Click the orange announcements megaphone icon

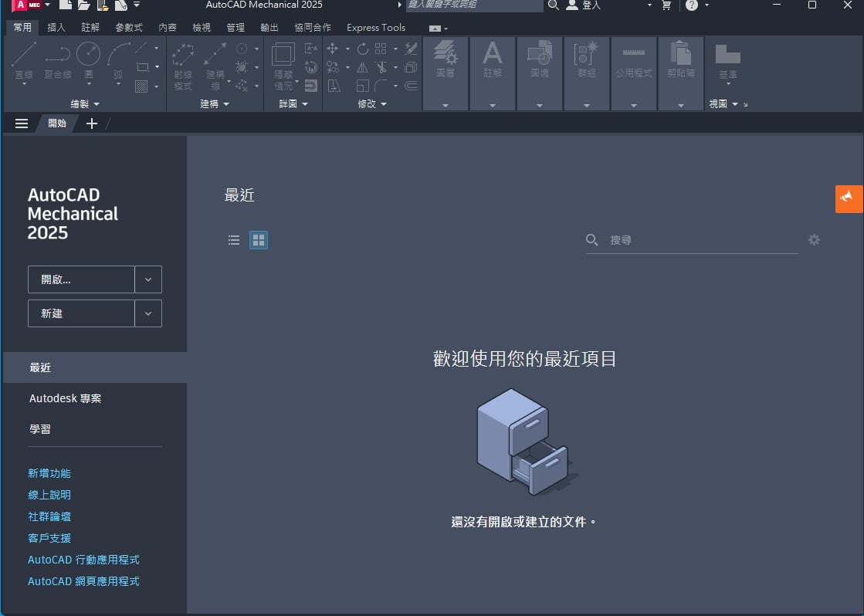[x=849, y=198]
